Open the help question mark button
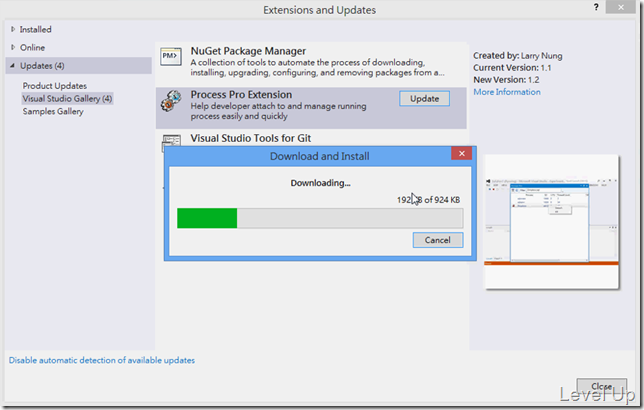The image size is (644, 410). pos(596,7)
